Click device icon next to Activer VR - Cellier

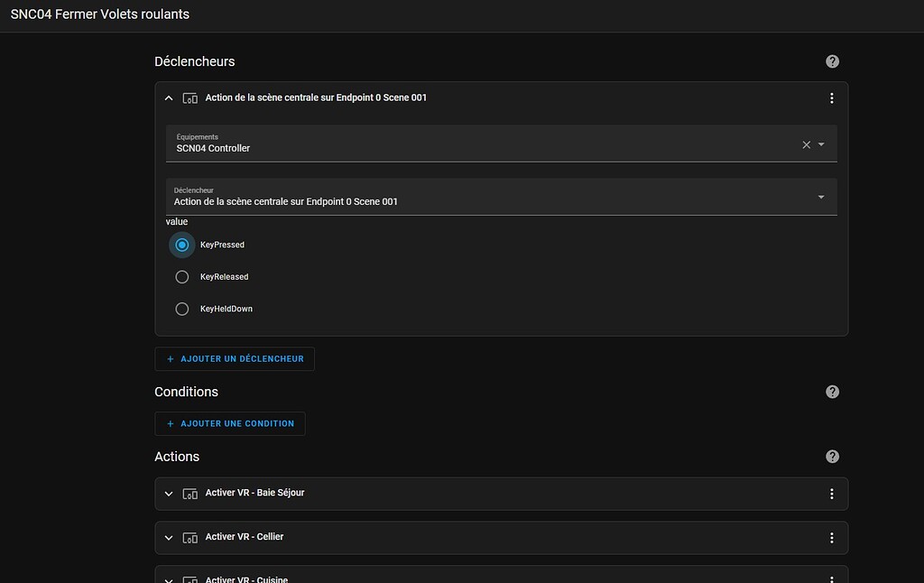(189, 538)
